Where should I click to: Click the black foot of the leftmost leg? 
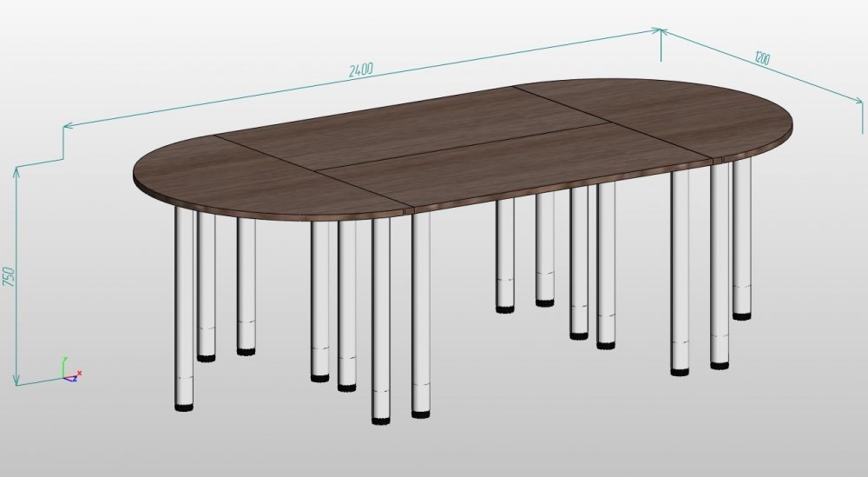183,406
